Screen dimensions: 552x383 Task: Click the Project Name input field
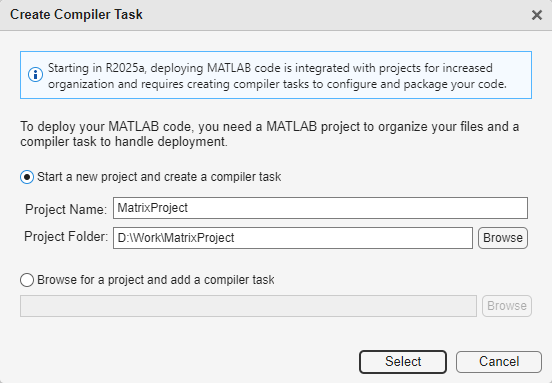click(320, 208)
